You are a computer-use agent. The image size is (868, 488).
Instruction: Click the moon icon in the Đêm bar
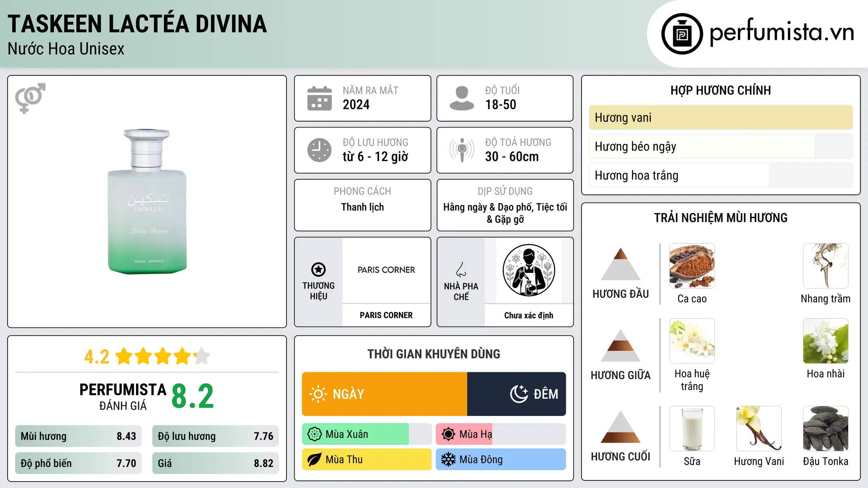coord(519,394)
